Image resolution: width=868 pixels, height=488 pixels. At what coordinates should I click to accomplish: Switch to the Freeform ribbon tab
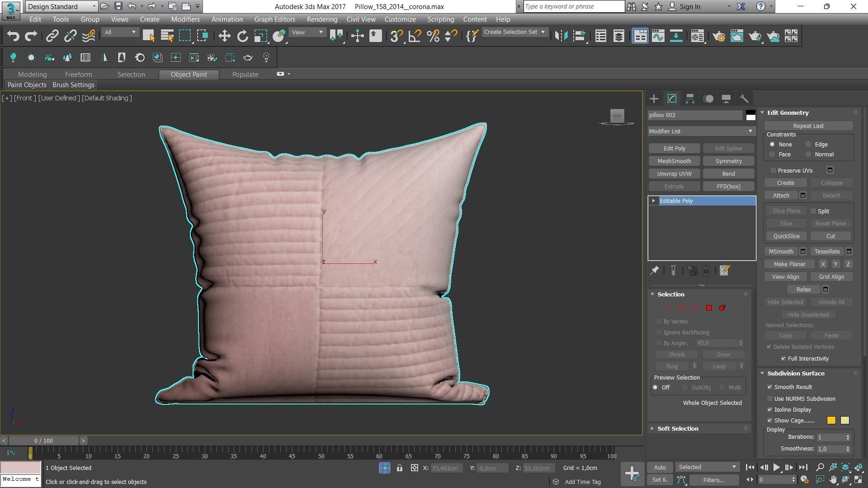78,75
